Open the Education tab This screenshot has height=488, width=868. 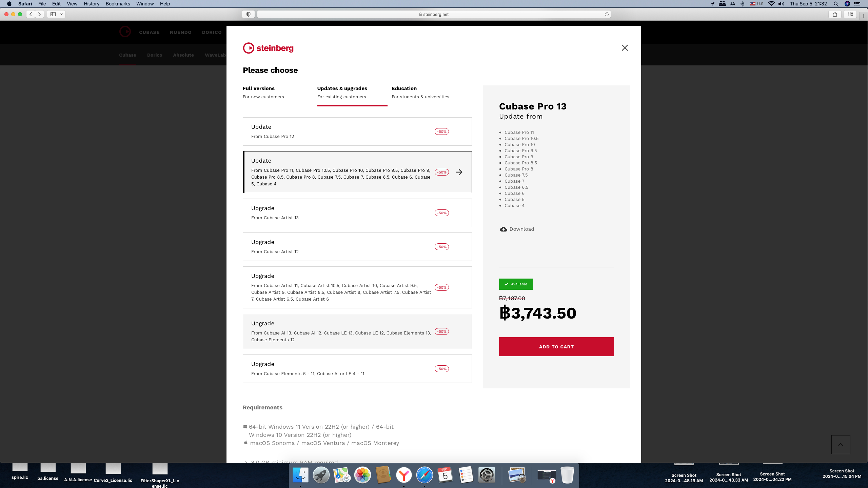[x=420, y=93]
